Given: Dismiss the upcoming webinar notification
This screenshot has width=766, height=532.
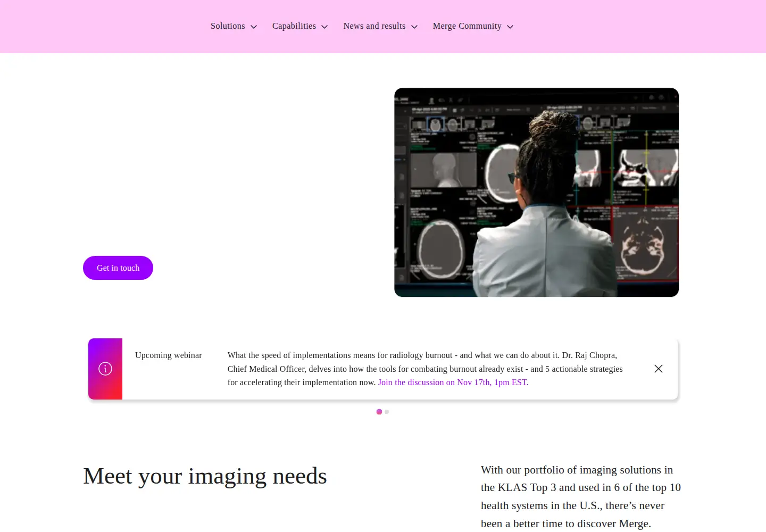Looking at the screenshot, I should pyautogui.click(x=659, y=369).
